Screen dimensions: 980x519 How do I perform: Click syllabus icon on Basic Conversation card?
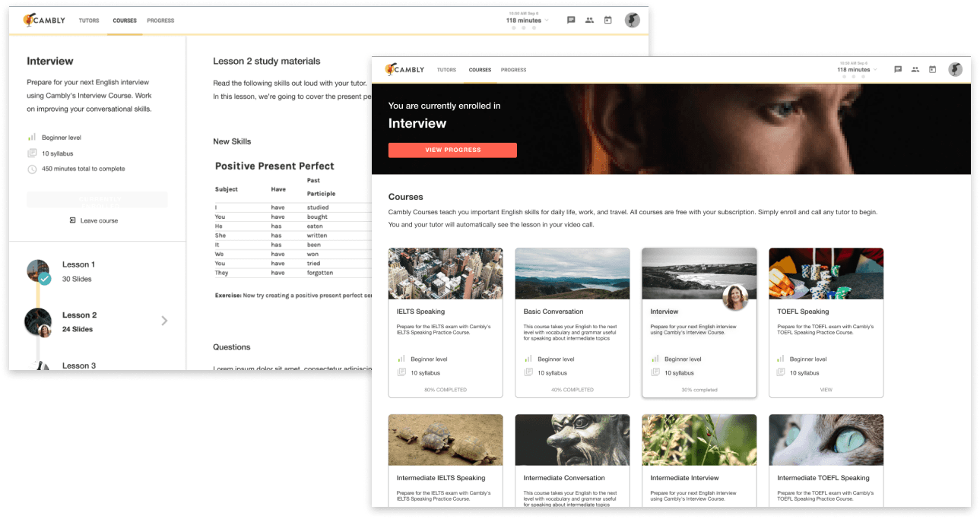[528, 372]
